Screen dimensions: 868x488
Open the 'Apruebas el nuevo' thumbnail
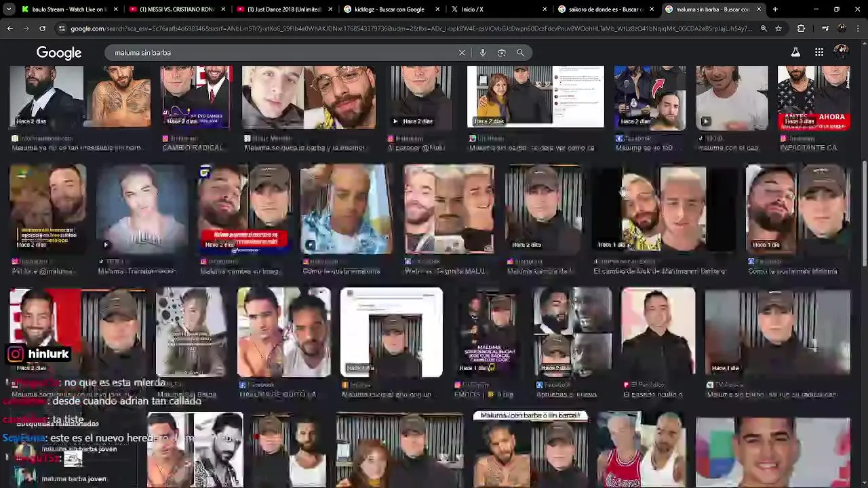[x=572, y=332]
